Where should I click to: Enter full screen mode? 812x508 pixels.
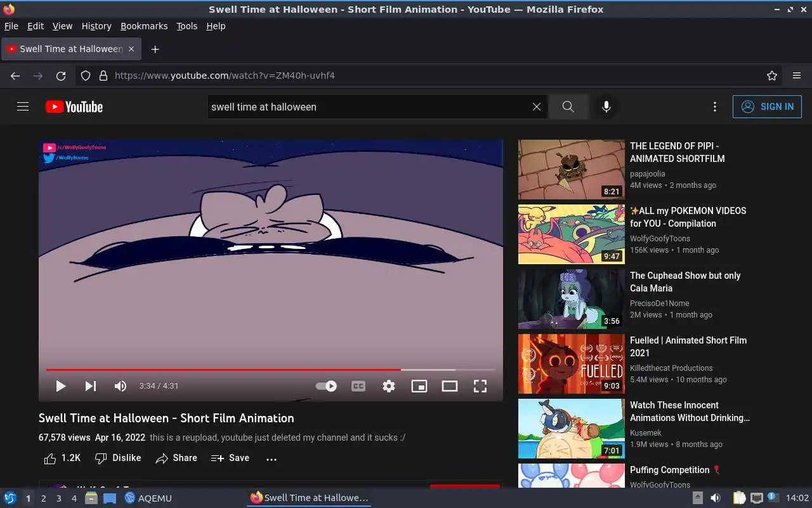coord(480,386)
